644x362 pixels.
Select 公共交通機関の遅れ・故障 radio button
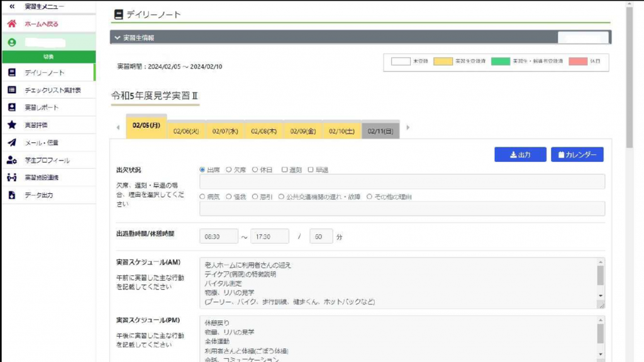coord(281,196)
